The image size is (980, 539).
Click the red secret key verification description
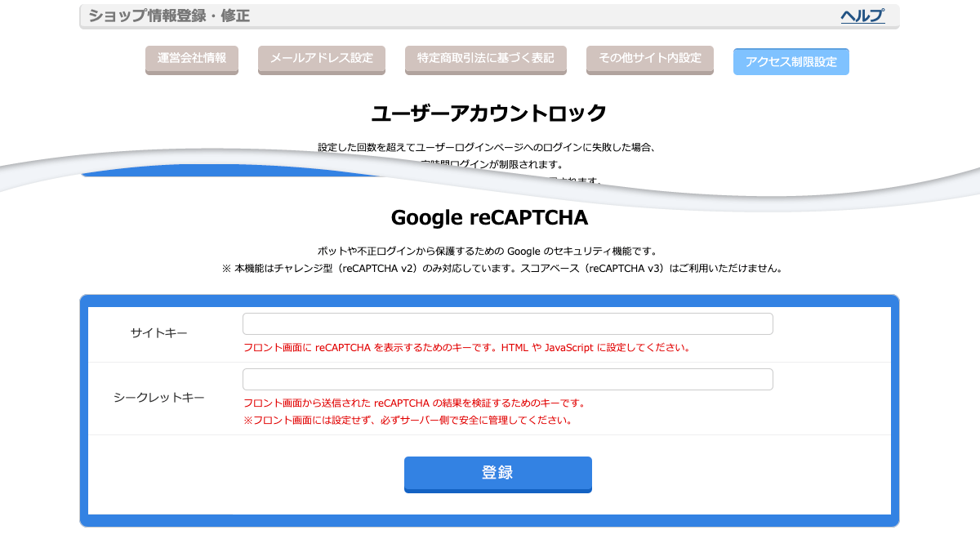click(x=415, y=403)
